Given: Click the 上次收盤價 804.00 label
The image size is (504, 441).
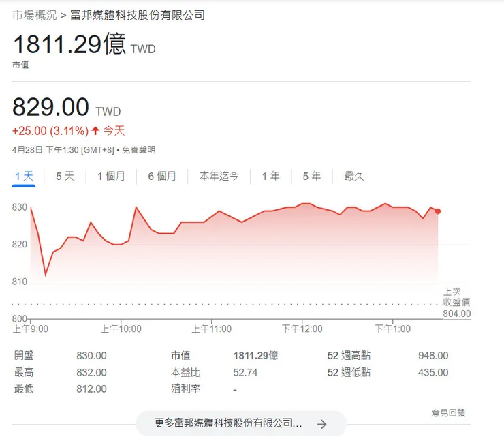Looking at the screenshot, I should tap(456, 303).
